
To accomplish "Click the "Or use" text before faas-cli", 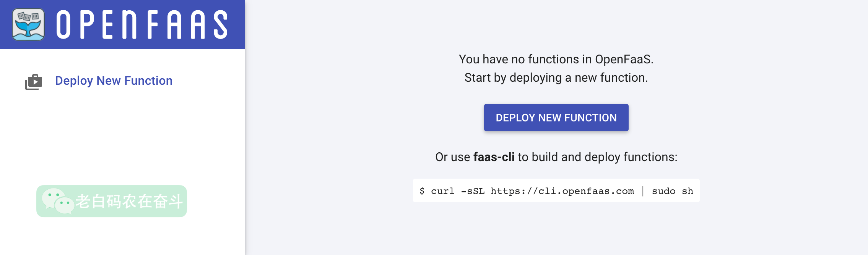I will (452, 157).
